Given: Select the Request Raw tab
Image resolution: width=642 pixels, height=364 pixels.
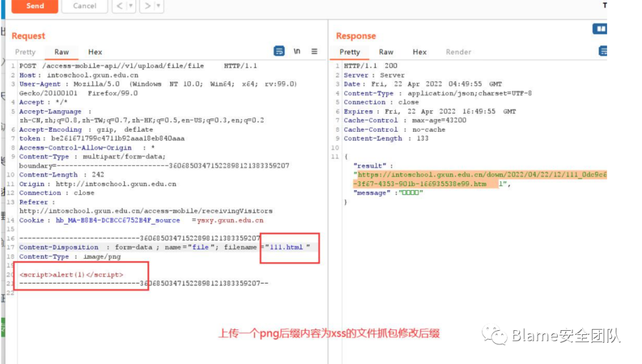Looking at the screenshot, I should [x=61, y=52].
